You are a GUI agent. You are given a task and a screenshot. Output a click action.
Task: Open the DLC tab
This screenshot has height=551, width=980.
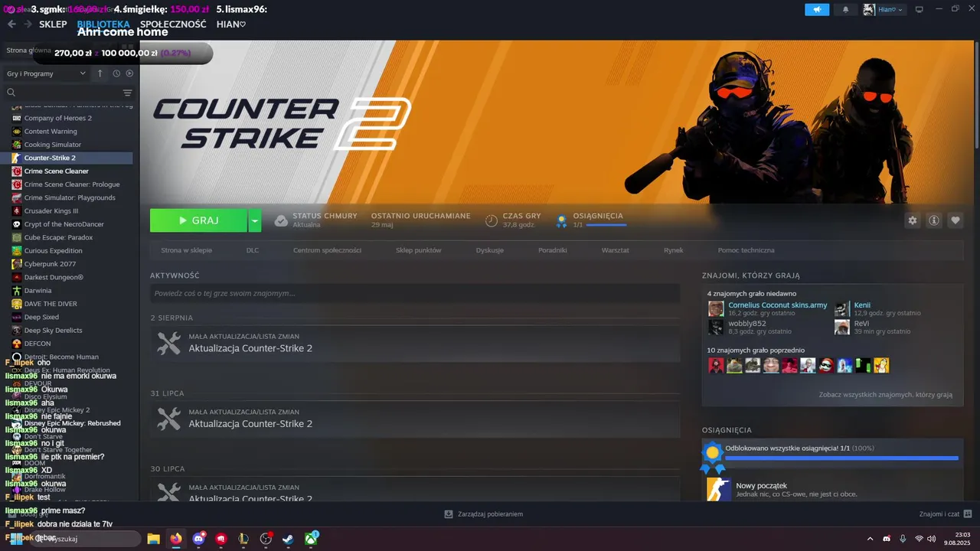tap(253, 250)
